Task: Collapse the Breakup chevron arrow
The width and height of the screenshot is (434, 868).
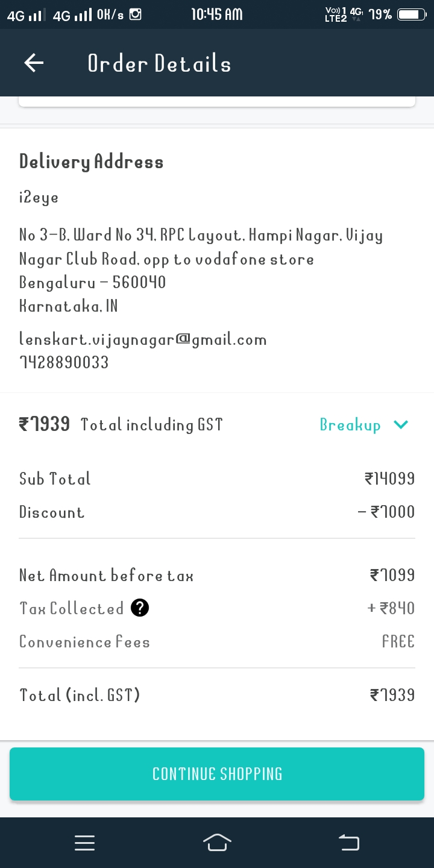Action: (x=401, y=425)
